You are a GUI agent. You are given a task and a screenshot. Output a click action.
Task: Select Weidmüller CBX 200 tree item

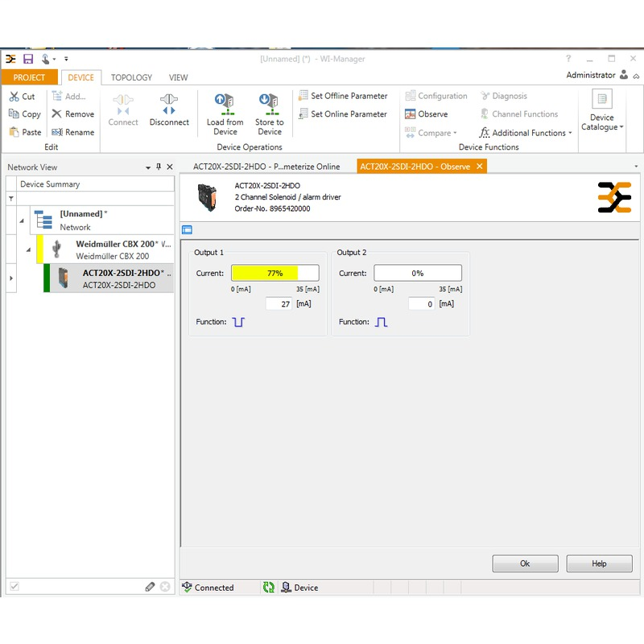[105, 250]
